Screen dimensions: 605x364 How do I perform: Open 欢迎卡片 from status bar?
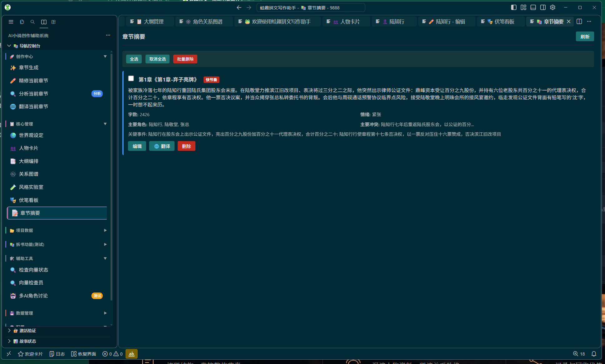[x=30, y=354]
